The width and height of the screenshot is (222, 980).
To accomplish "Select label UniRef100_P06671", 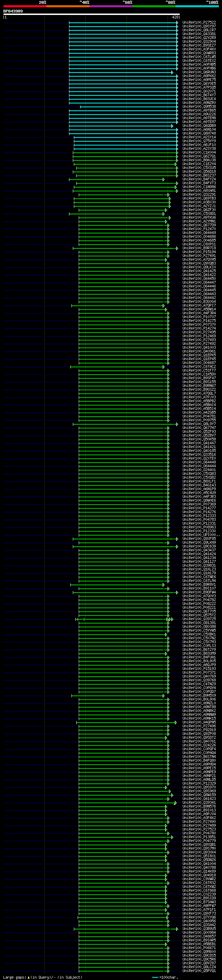I will [x=199, y=948].
